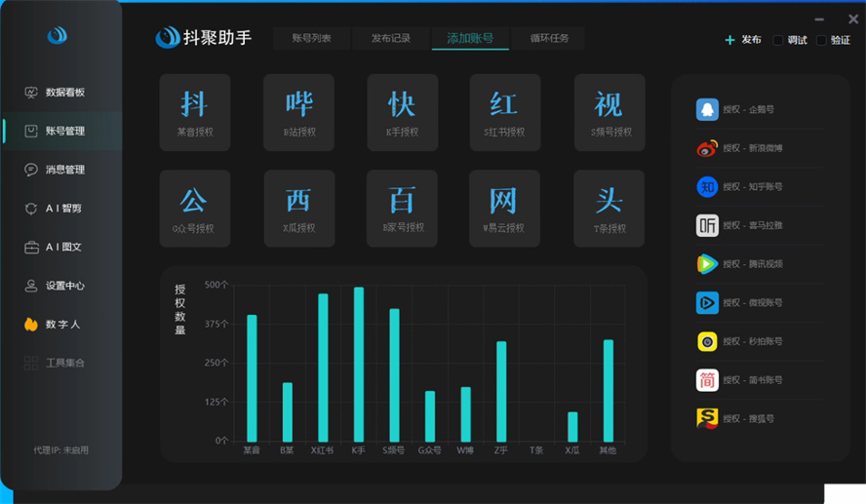
Task: Authorize 搜狐号 via S icon
Action: click(707, 418)
